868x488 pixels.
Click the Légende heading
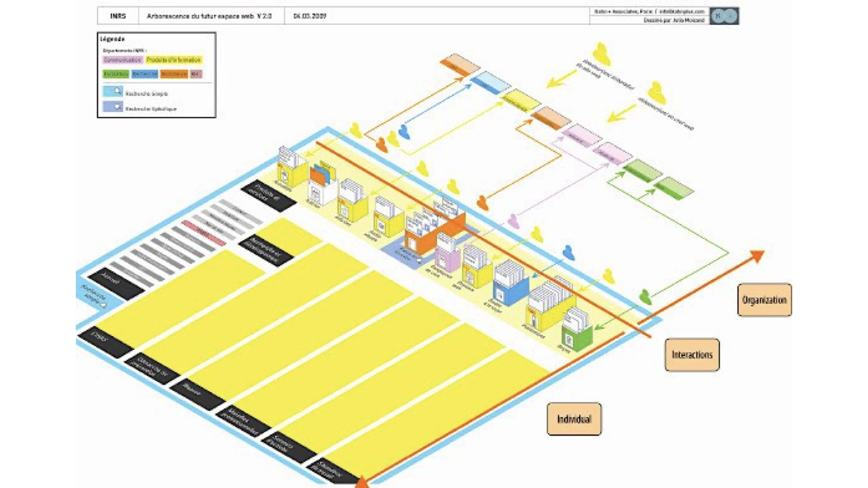(112, 39)
